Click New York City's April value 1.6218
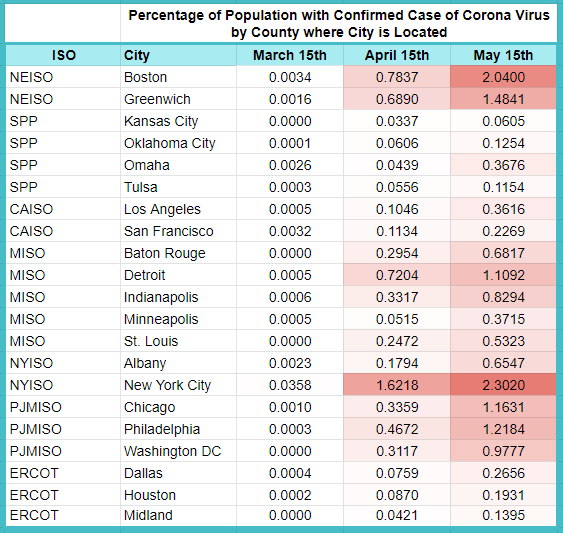The image size is (563, 533). coord(397,385)
